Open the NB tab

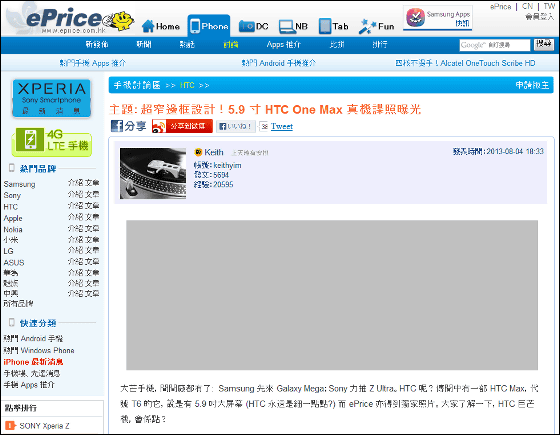click(293, 26)
